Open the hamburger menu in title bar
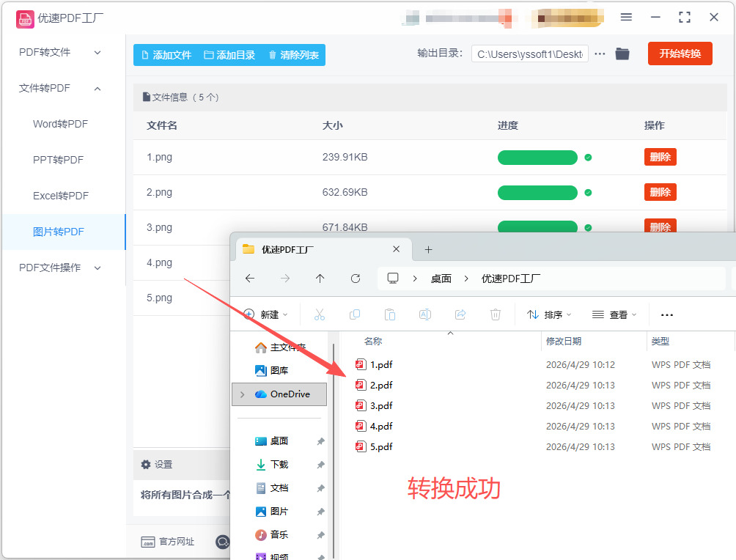 (626, 18)
